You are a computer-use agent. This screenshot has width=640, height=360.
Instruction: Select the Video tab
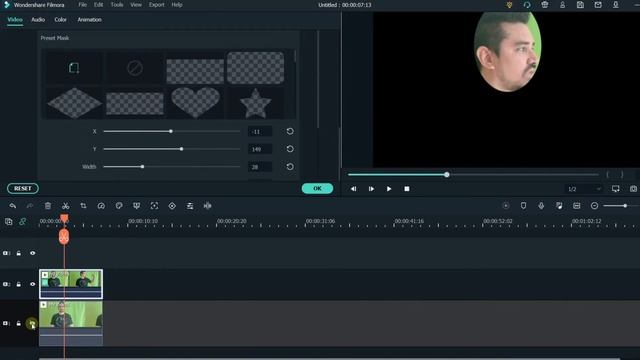15,20
